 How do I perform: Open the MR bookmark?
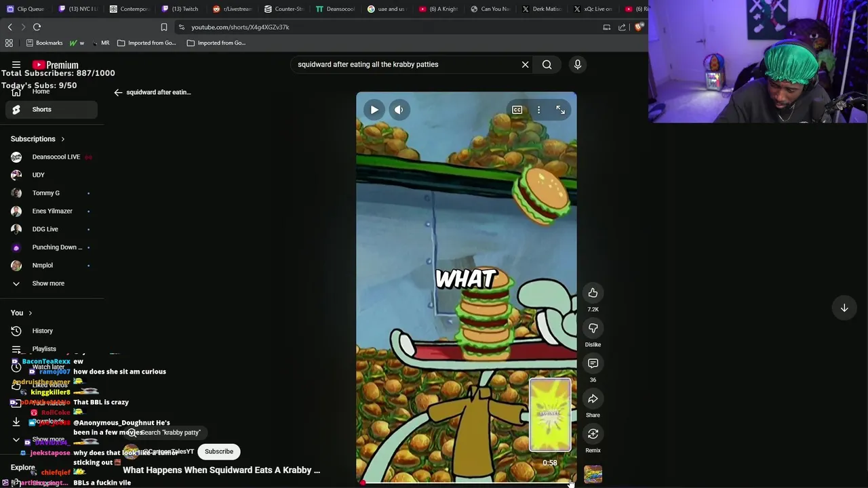coord(100,43)
